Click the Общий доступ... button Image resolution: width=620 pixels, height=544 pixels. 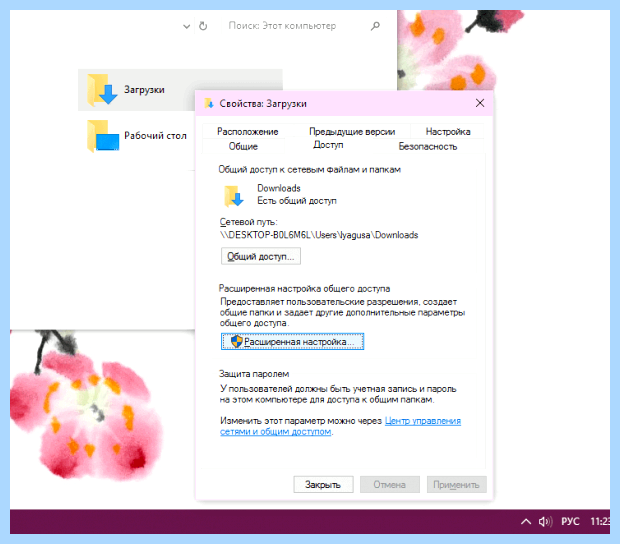261,256
